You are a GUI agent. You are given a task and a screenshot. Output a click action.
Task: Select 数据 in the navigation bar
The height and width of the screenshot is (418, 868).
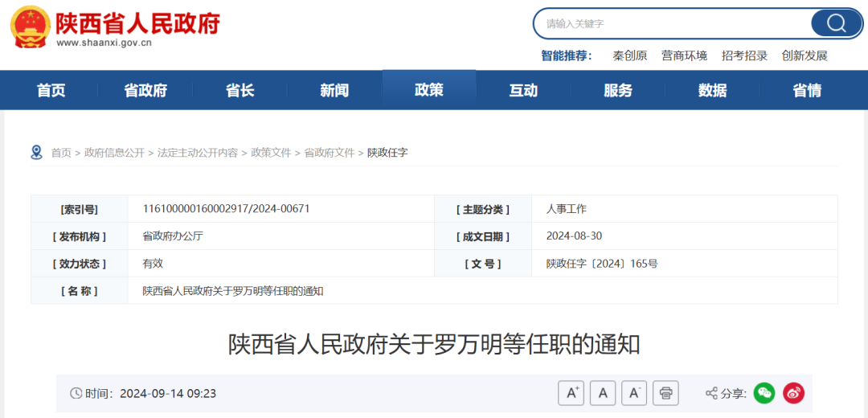(712, 90)
